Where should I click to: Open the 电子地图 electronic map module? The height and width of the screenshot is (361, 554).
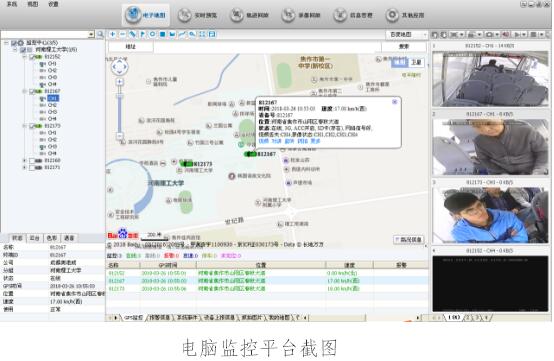click(146, 15)
